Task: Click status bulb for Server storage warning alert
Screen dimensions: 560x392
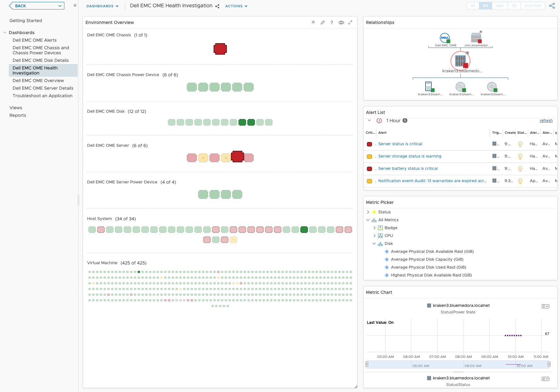Action: [x=520, y=156]
